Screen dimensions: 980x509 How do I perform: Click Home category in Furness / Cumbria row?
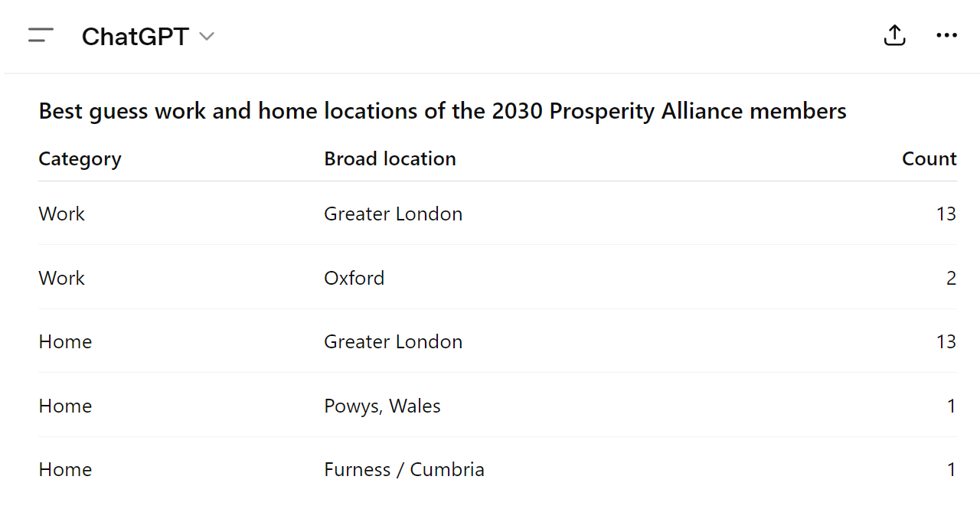click(x=65, y=469)
